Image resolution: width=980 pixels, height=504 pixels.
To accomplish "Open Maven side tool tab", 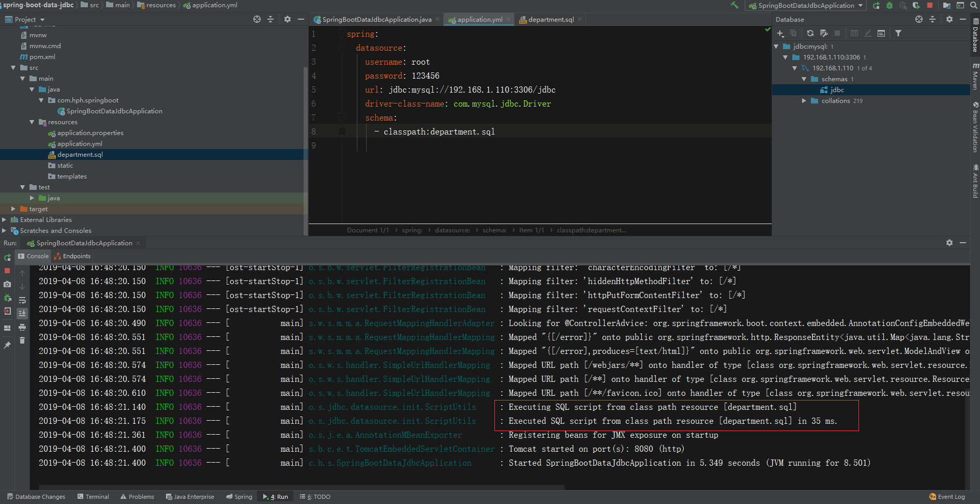I will (x=975, y=77).
